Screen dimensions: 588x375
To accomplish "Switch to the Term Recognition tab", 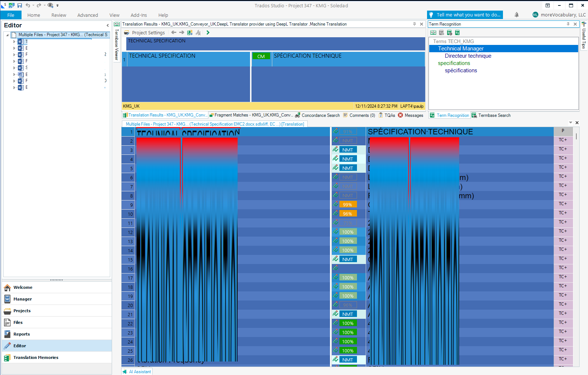I will (x=449, y=115).
